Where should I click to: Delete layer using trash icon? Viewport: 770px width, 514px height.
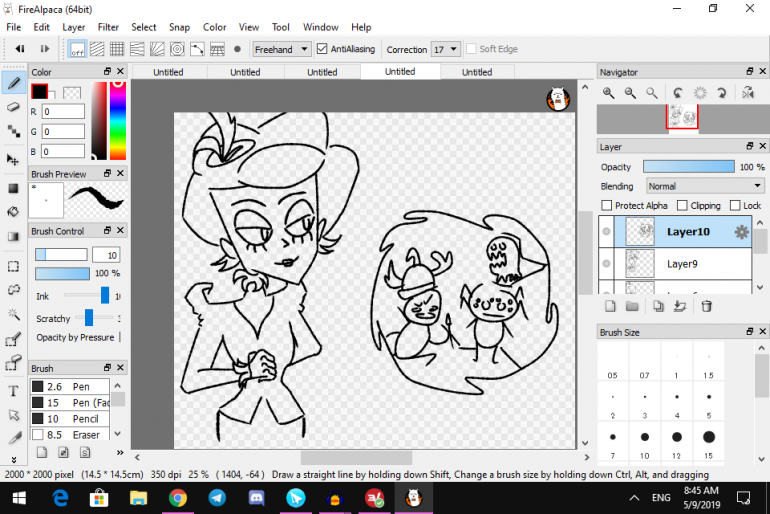tap(706, 306)
